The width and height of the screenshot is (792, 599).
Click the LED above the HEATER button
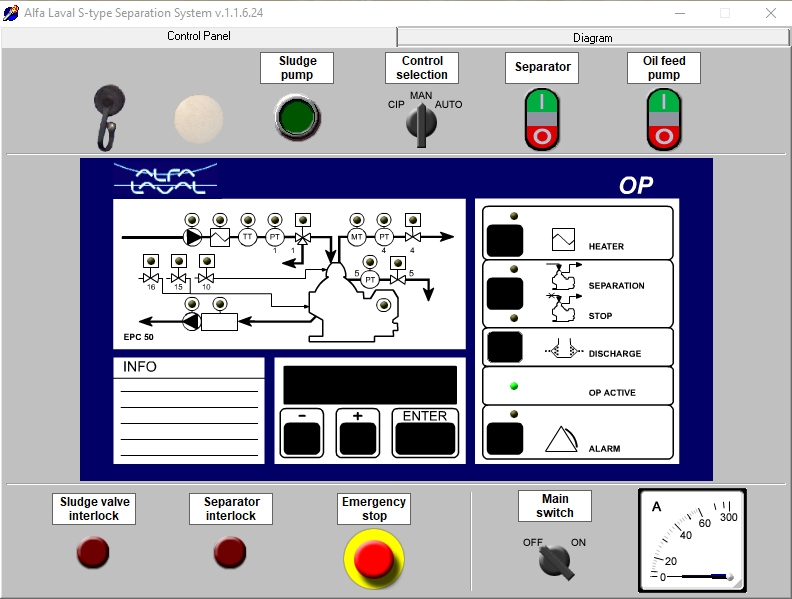pyautogui.click(x=514, y=216)
